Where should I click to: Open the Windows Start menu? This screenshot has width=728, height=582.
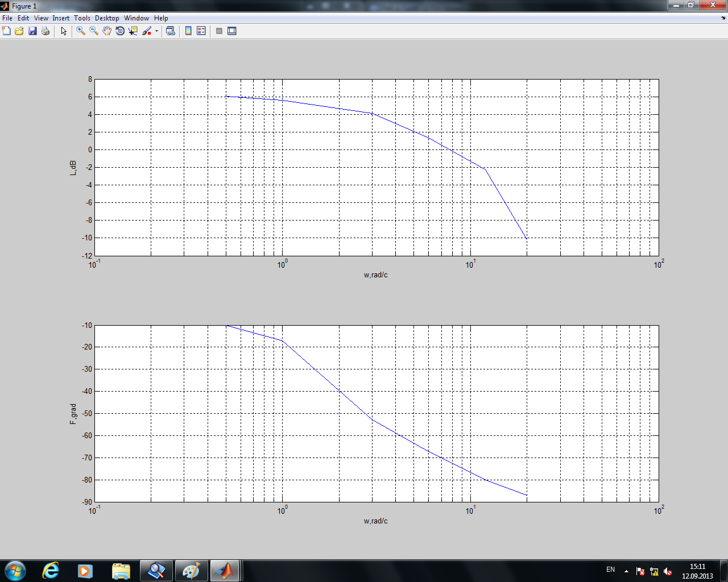pos(15,571)
